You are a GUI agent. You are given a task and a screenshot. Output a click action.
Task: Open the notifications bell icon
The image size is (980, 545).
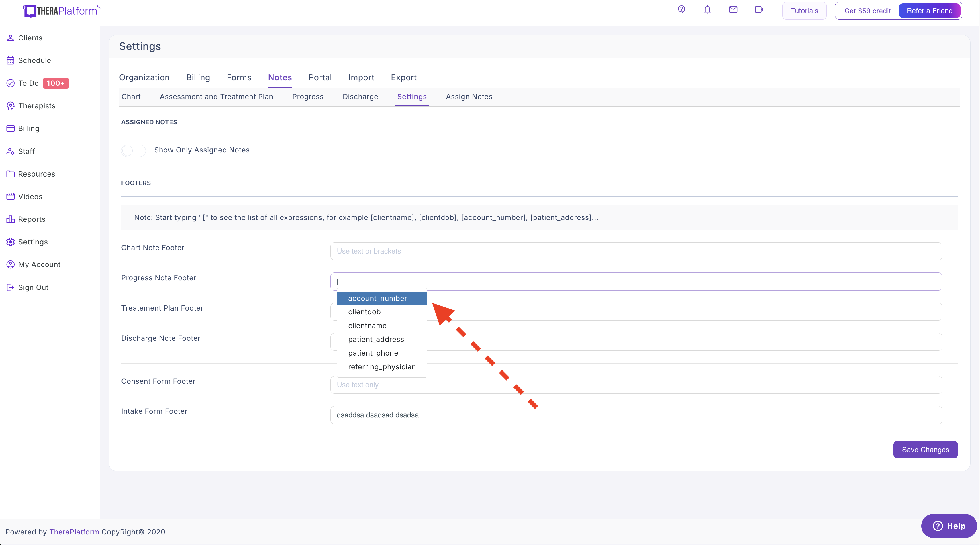click(x=707, y=9)
